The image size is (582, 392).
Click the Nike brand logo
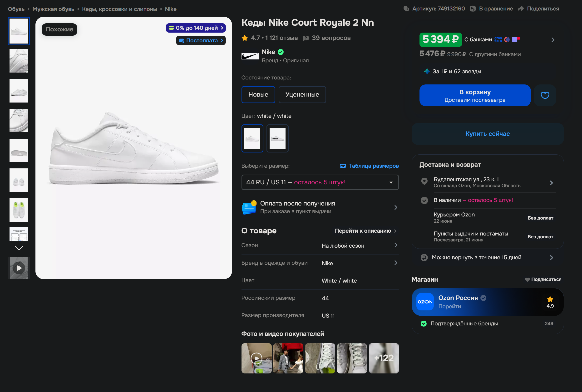[250, 56]
